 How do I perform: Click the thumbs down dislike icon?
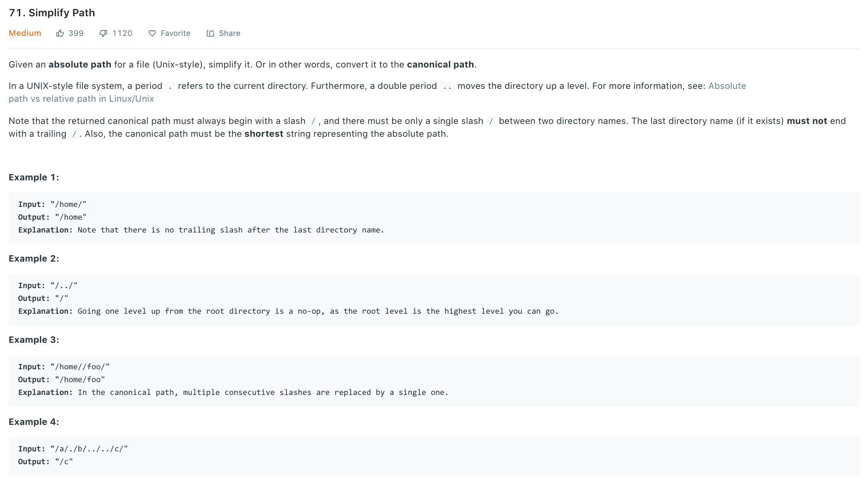tap(103, 33)
